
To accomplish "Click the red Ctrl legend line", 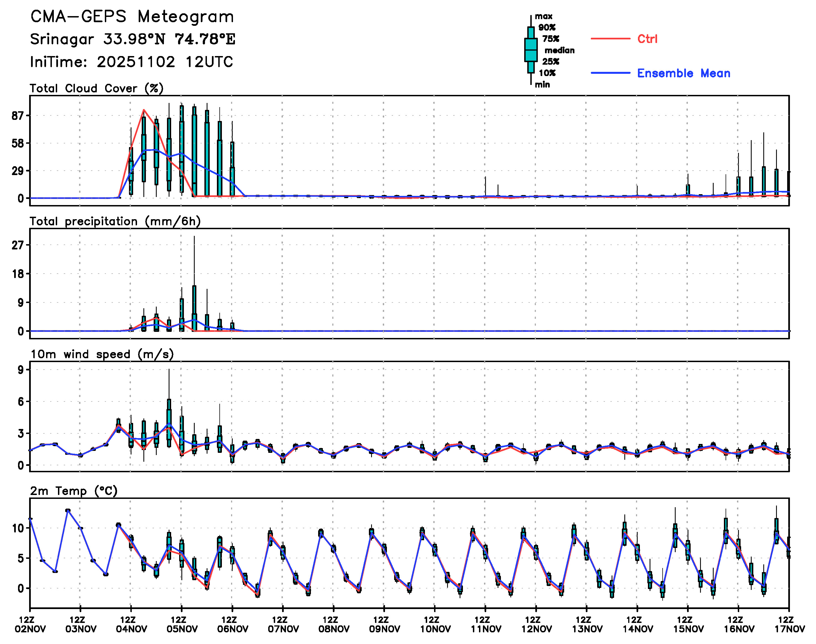I will click(610, 39).
